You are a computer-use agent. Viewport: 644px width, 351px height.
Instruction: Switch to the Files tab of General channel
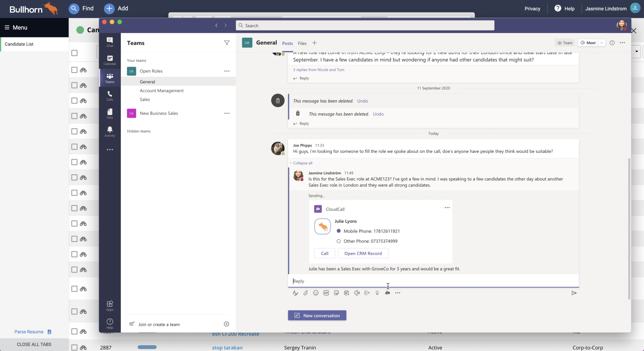[302, 43]
